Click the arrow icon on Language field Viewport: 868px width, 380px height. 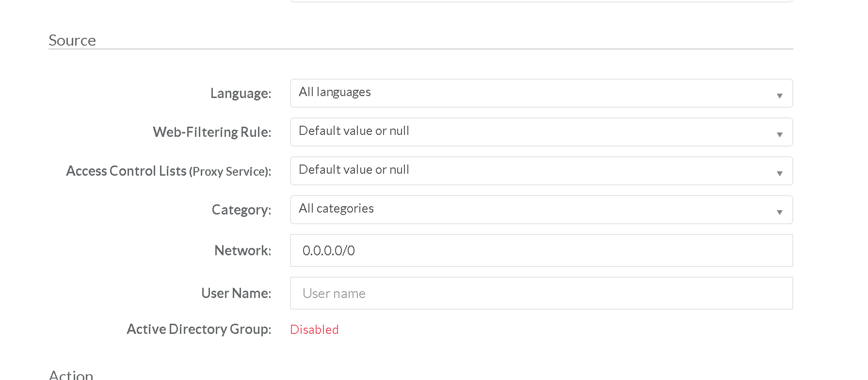tap(779, 96)
